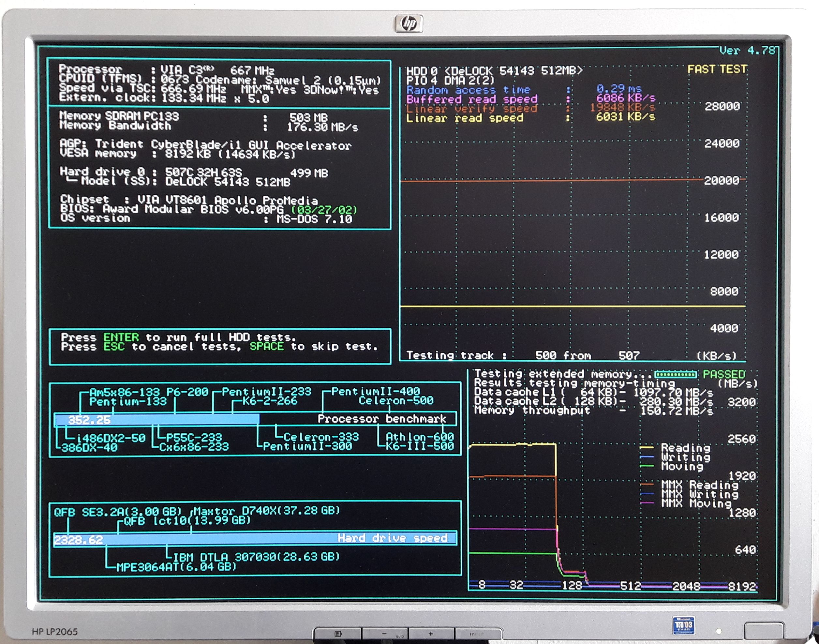This screenshot has height=644, width=819.
Task: Click the 'i486DX2-50' benchmark marker
Action: pos(111,438)
